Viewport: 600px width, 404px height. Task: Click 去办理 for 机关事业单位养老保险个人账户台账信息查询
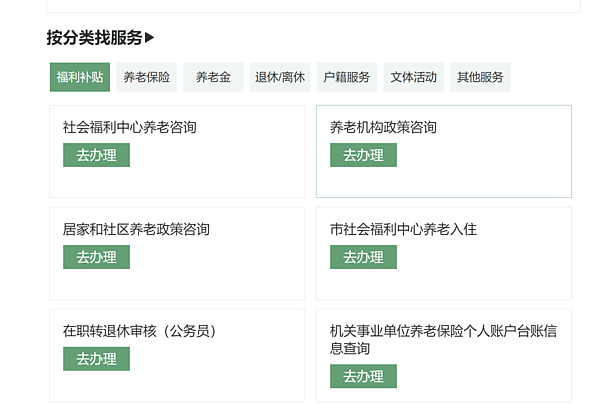click(363, 376)
